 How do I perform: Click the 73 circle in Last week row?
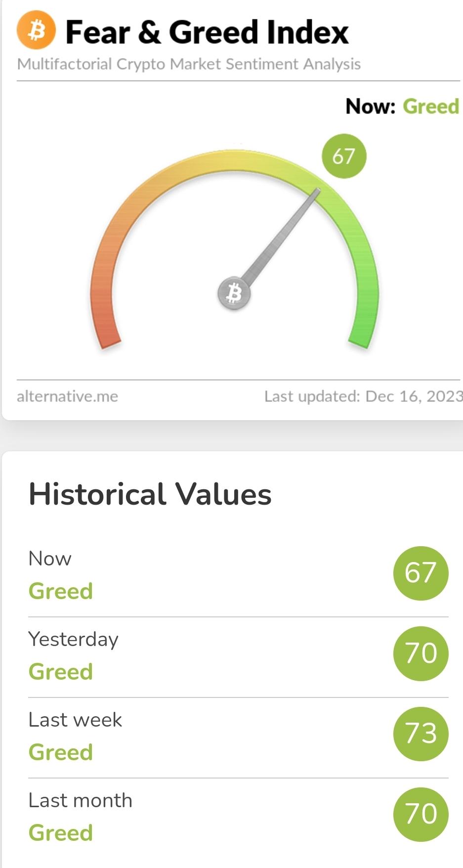click(421, 734)
